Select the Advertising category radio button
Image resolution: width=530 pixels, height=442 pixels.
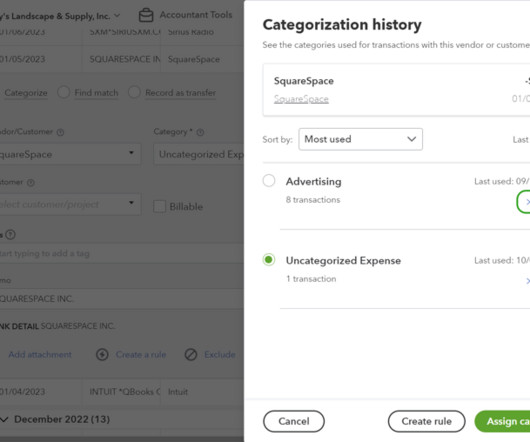point(269,180)
